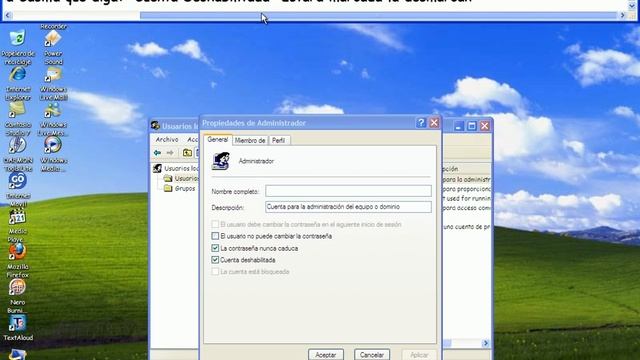Image resolution: width=640 pixels, height=360 pixels.
Task: Click the Aceptar button
Action: click(x=326, y=355)
